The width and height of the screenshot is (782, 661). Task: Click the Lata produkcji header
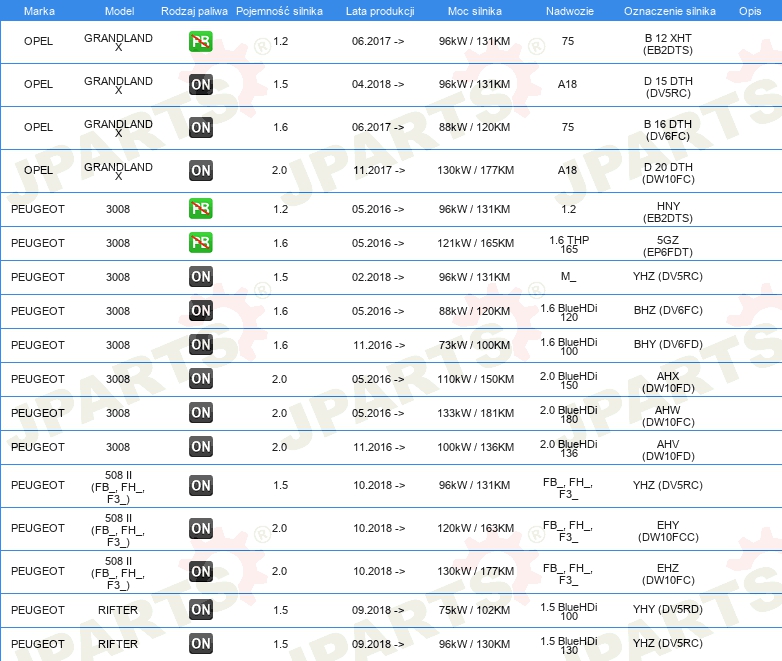[x=380, y=11]
